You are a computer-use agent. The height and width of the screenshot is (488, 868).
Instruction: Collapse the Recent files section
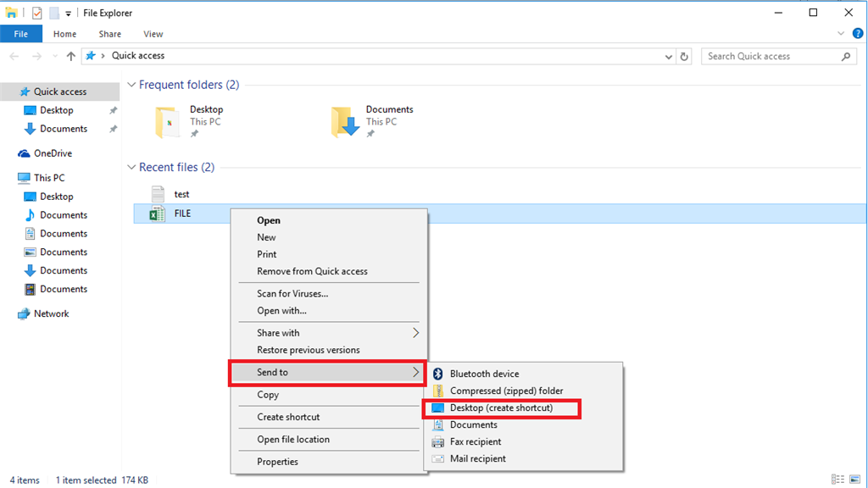(131, 167)
